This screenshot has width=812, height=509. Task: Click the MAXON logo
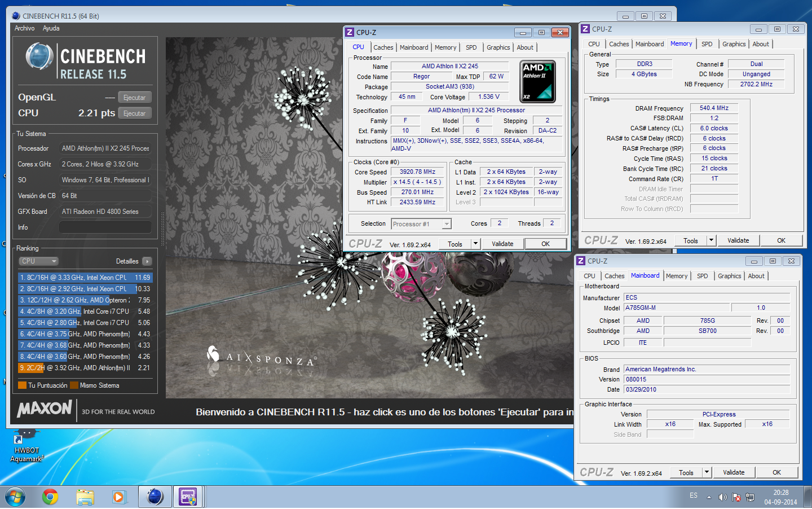click(45, 409)
